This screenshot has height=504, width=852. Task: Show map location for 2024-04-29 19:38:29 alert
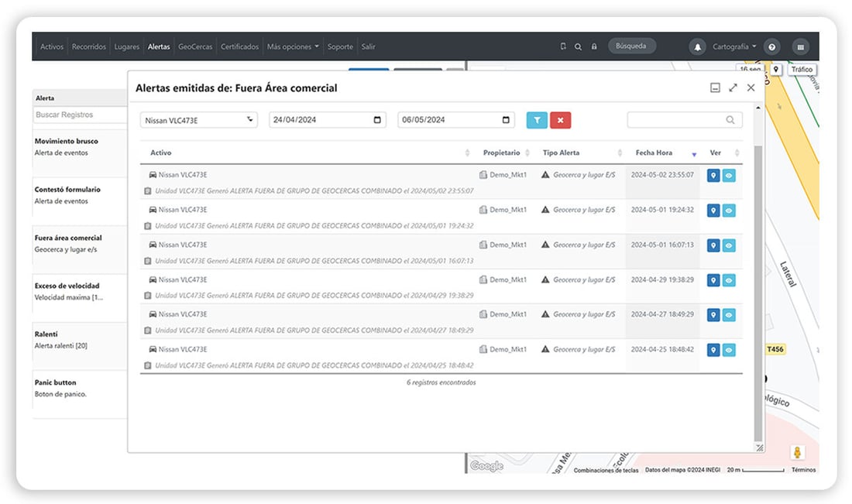(x=713, y=280)
